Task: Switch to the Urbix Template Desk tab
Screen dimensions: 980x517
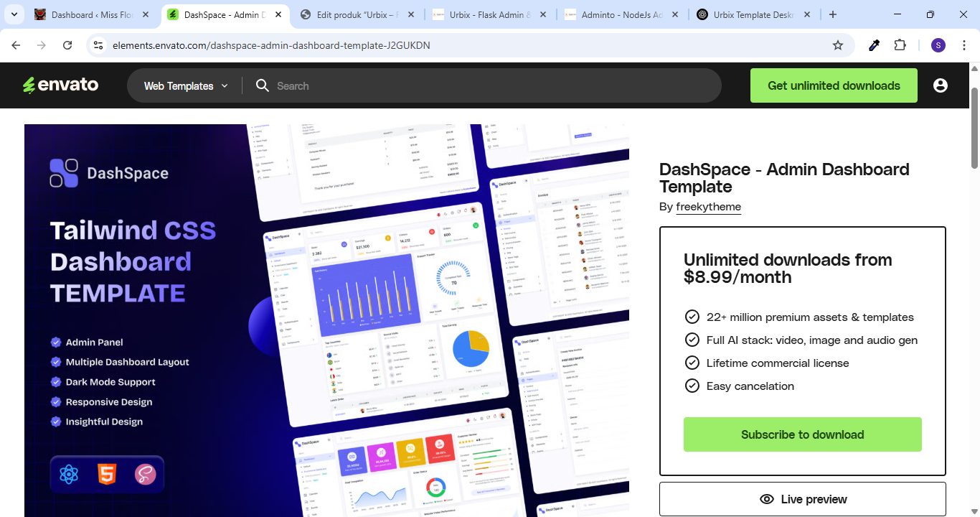Action: [755, 14]
